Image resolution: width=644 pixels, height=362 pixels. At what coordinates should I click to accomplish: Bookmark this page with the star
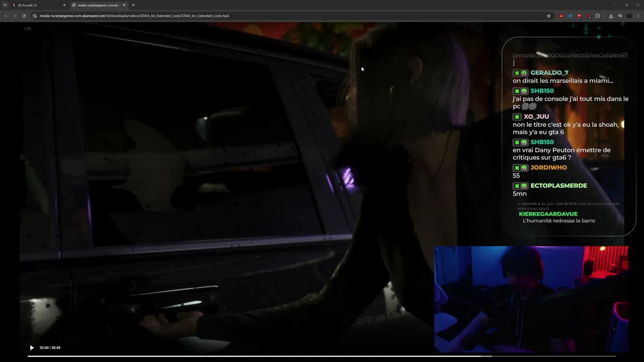(x=549, y=16)
